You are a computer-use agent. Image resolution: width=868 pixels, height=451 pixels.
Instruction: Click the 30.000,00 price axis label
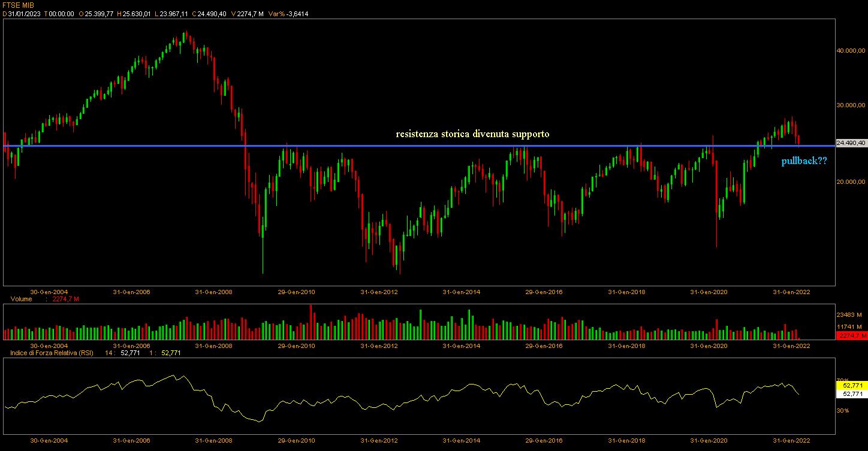(851, 105)
